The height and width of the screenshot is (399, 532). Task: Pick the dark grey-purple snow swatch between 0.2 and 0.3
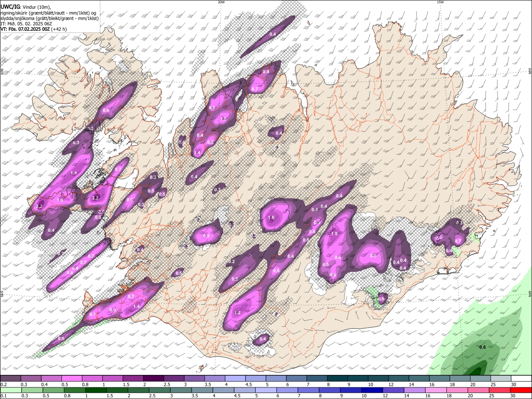10,379
